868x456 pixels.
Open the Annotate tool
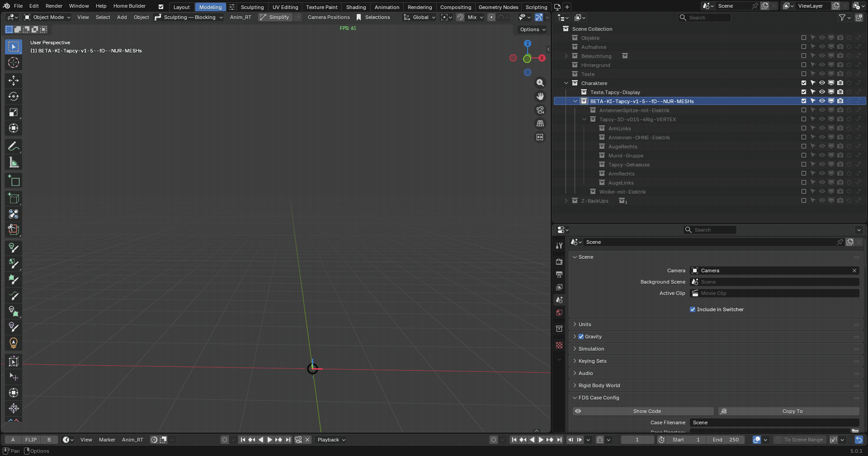coord(14,146)
